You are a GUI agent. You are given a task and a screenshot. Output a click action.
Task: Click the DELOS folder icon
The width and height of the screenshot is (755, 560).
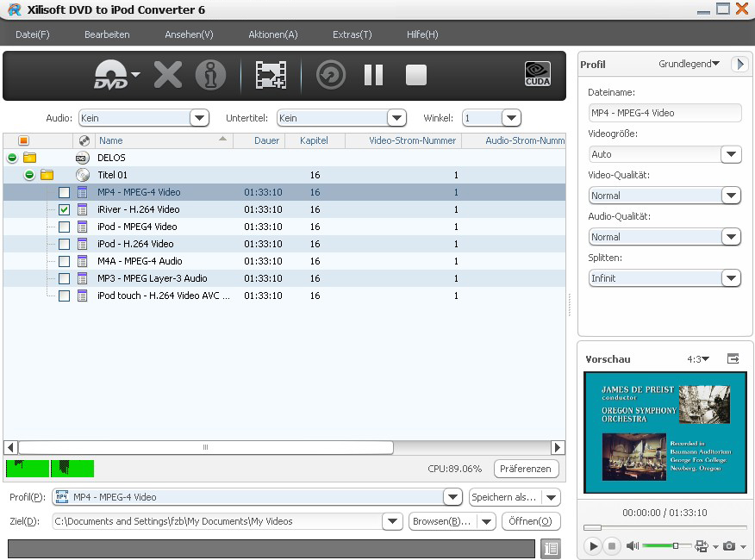tap(30, 158)
